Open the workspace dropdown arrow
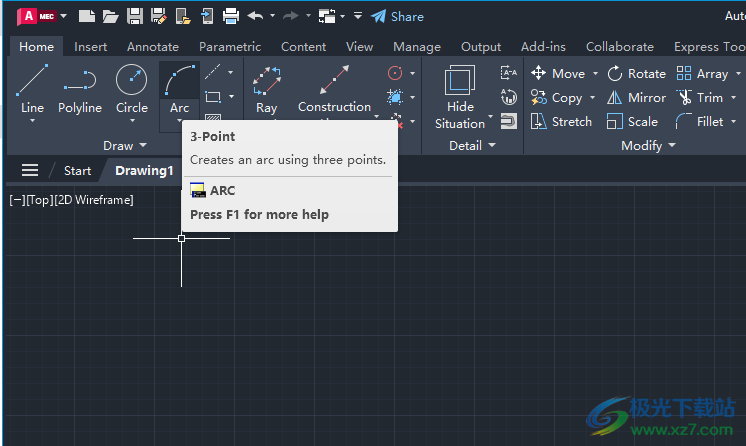Screen dimensions: 746x446 [342, 17]
